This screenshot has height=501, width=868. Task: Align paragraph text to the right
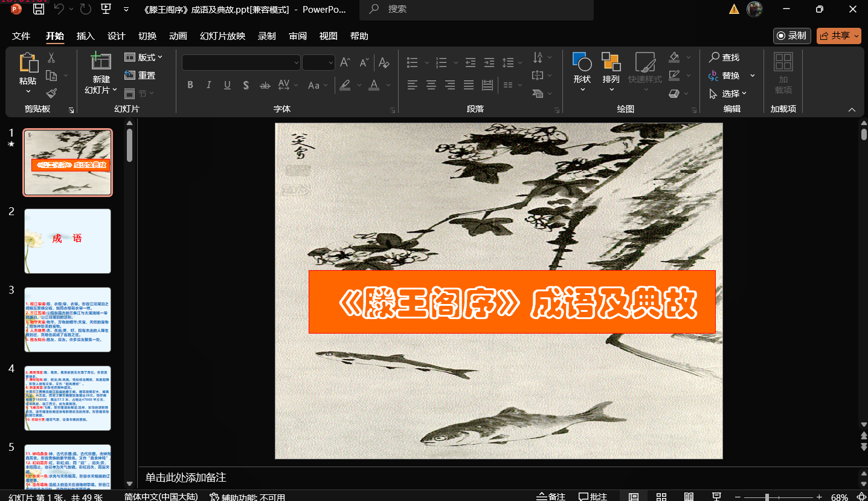(450, 85)
